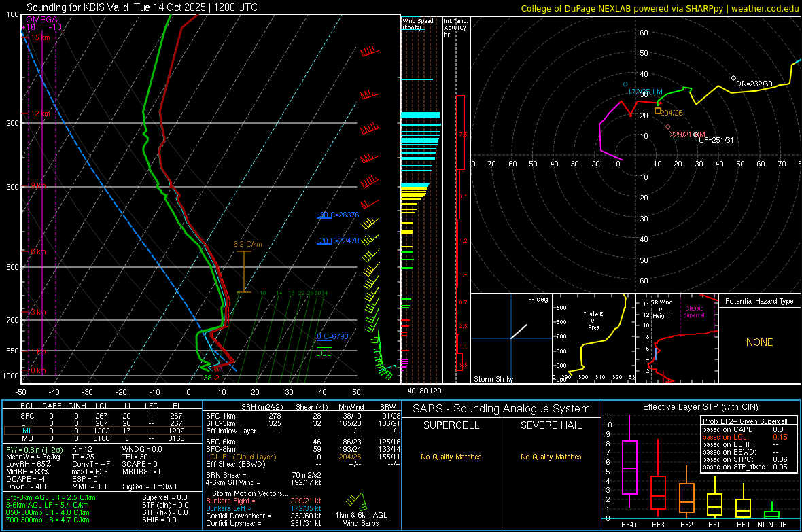Select '850-500mb LR = 4.0 C/km' line
The width and height of the screenshot is (802, 532).
tap(48, 512)
